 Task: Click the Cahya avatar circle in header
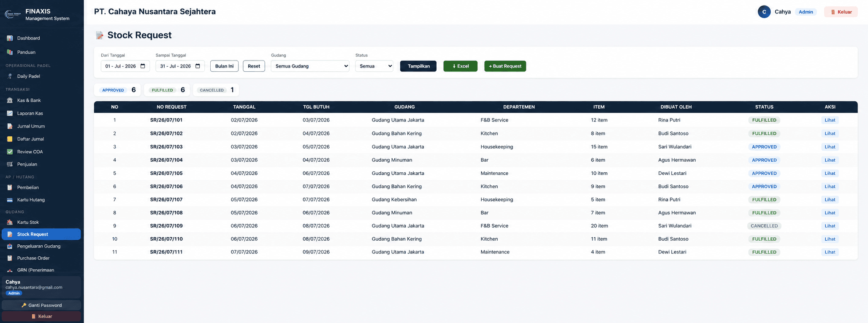click(764, 12)
